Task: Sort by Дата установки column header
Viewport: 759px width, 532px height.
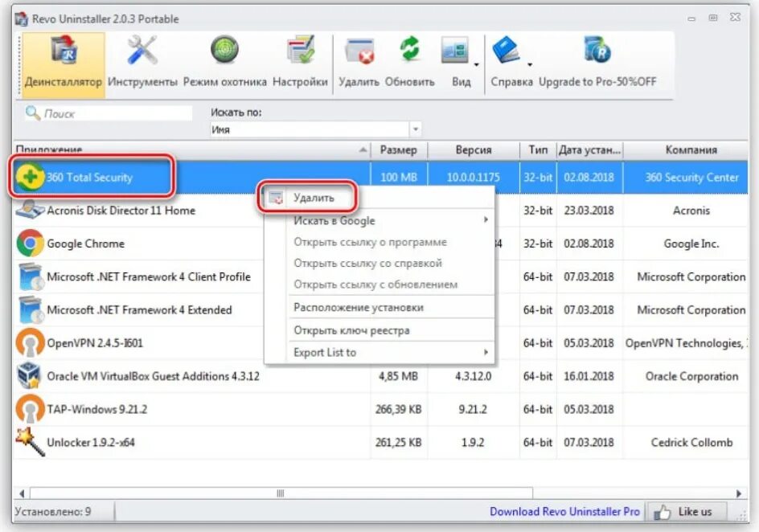Action: click(x=589, y=150)
